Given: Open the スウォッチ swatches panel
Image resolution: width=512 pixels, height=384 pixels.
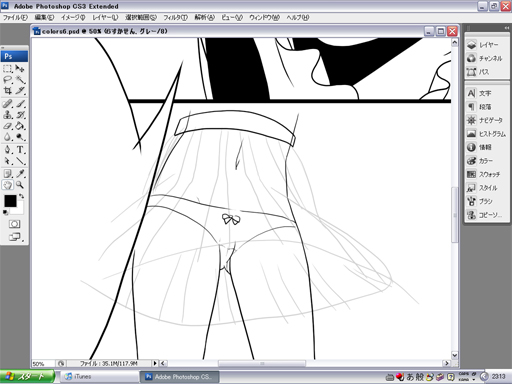Looking at the screenshot, I should (x=487, y=174).
